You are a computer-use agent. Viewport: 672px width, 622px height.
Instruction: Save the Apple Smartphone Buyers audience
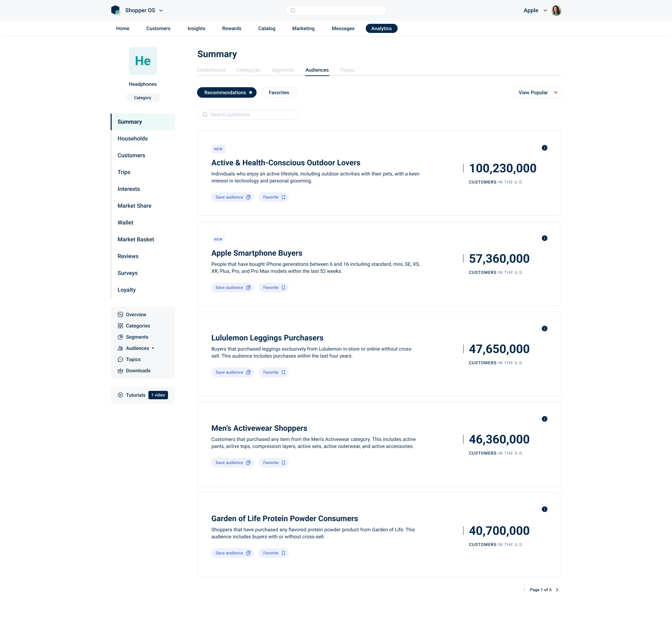tap(232, 288)
